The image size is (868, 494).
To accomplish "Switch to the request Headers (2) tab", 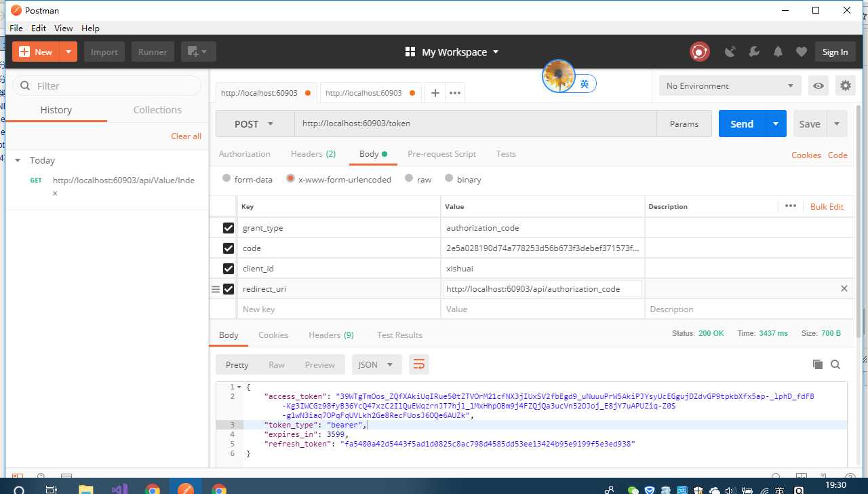I will pos(313,154).
